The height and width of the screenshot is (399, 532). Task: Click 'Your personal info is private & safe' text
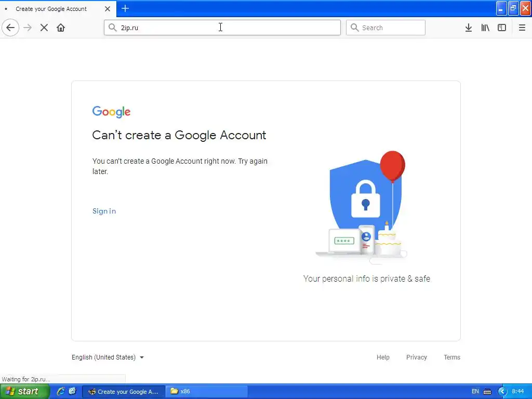click(367, 278)
